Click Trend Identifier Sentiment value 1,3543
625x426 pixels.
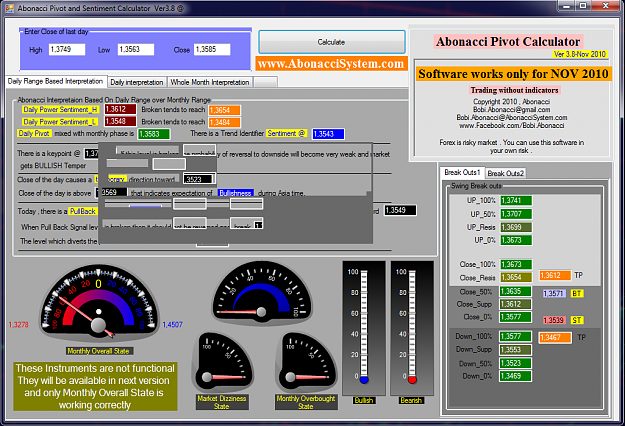tap(328, 134)
